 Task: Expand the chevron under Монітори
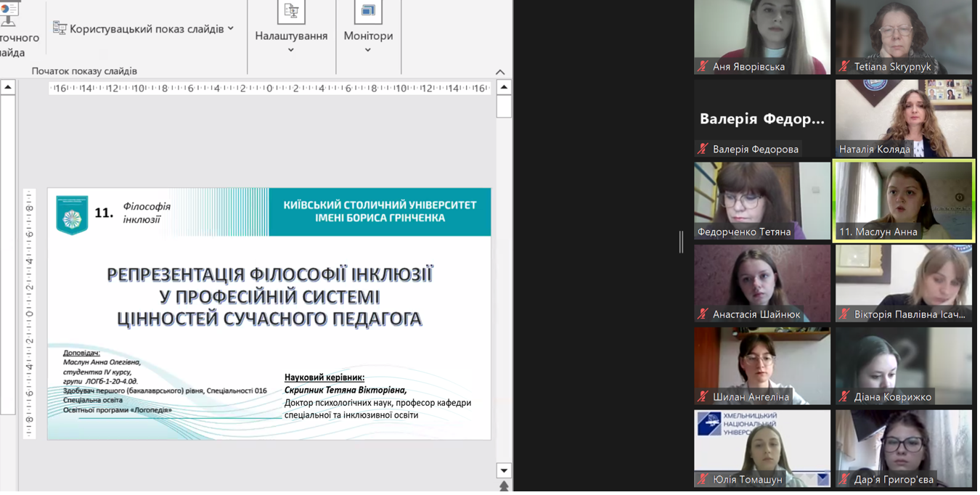tap(368, 50)
